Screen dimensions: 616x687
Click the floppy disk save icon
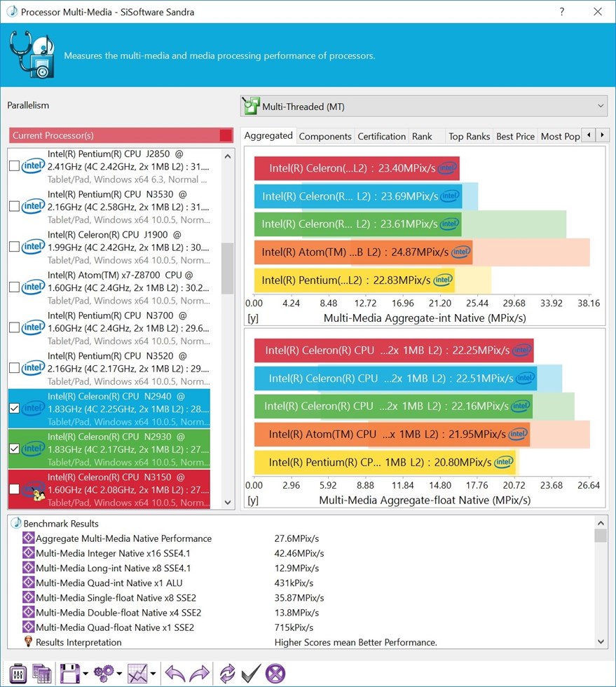tap(69, 674)
